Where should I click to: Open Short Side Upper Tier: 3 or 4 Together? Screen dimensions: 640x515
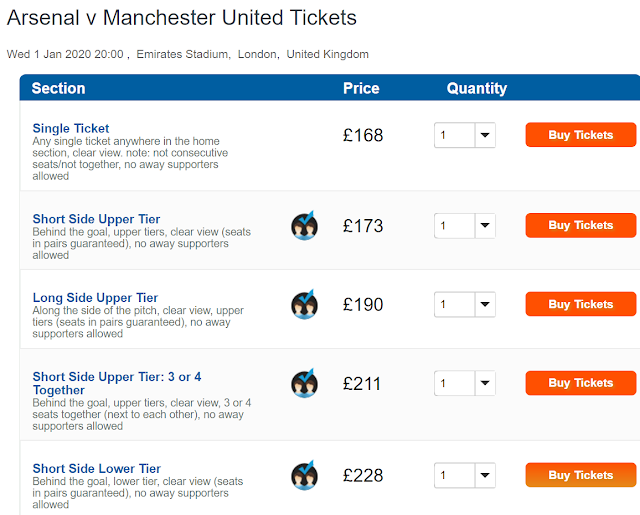pos(116,383)
